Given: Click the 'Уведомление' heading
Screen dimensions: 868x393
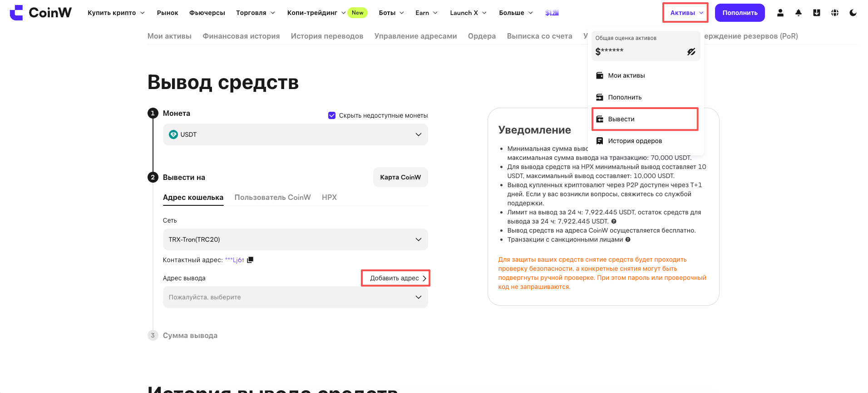Looking at the screenshot, I should [x=535, y=130].
